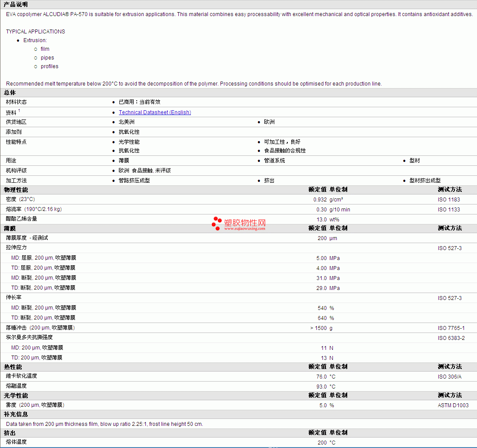Click the 管路挤压成型 processing method
The image size is (477, 448).
[134, 181]
